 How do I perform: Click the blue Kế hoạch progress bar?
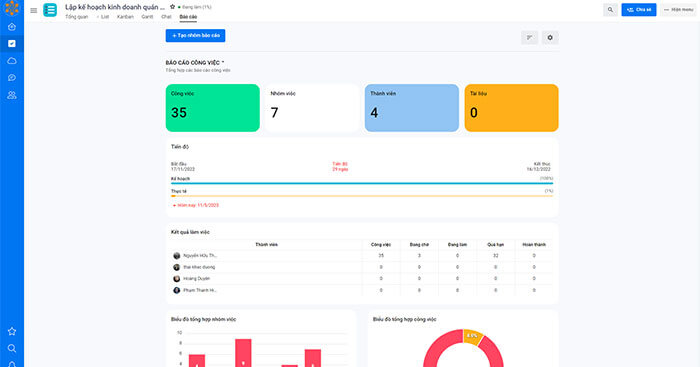362,183
